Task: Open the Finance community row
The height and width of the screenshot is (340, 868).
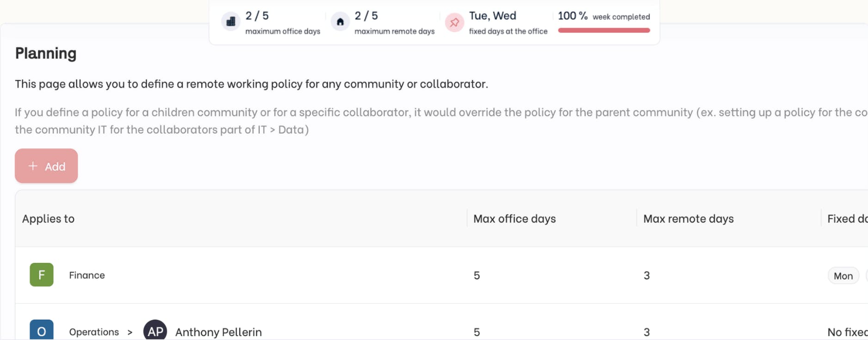Action: (87, 275)
